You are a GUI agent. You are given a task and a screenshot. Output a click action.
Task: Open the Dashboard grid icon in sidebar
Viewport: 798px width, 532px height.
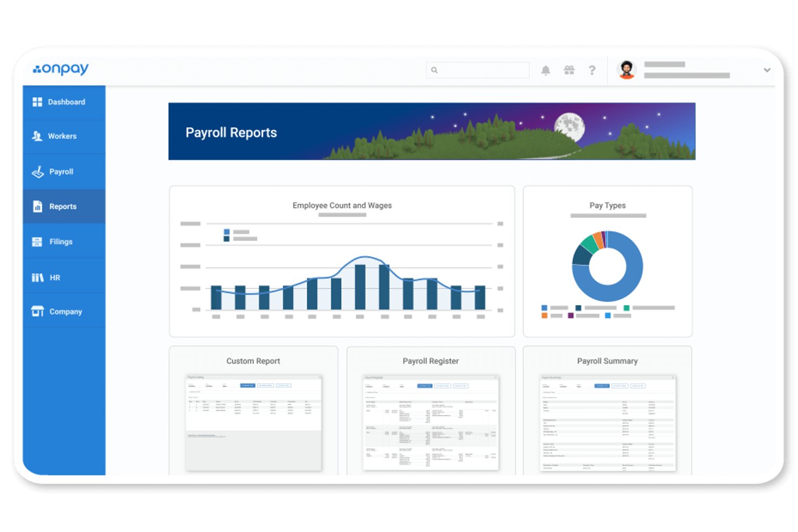pyautogui.click(x=37, y=102)
